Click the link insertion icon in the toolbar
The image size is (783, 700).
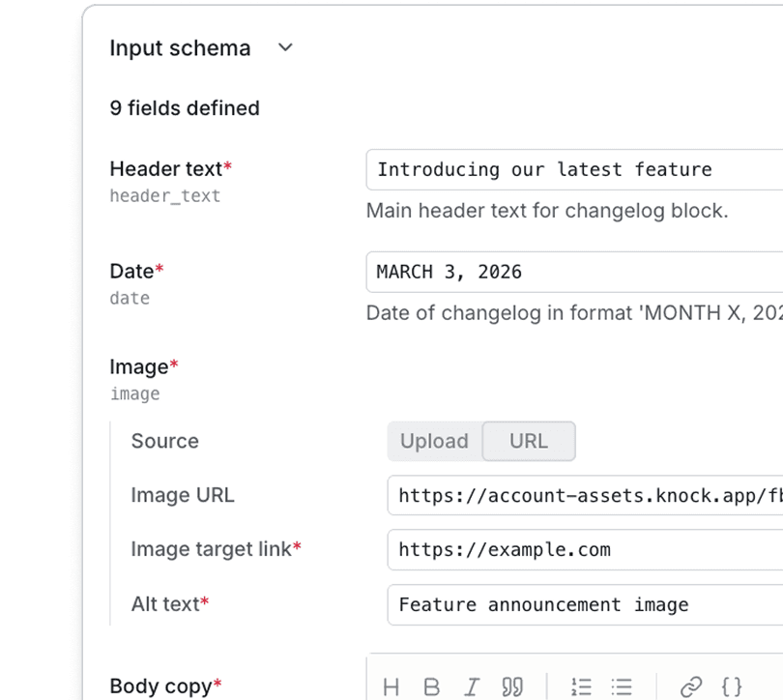[689, 686]
